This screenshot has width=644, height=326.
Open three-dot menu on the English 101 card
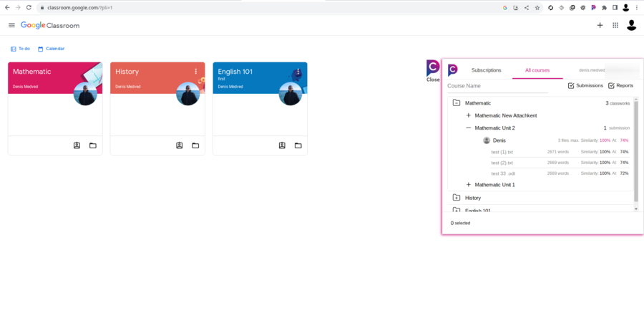(x=298, y=72)
